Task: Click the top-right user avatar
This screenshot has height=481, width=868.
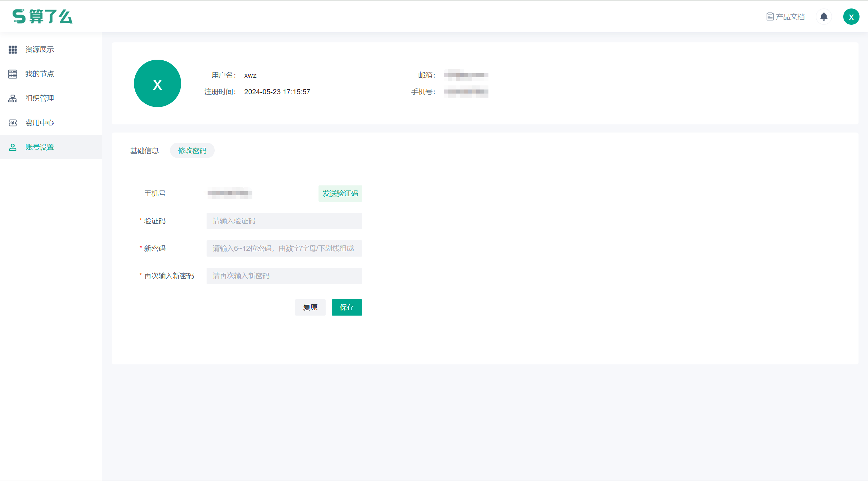Action: [851, 17]
